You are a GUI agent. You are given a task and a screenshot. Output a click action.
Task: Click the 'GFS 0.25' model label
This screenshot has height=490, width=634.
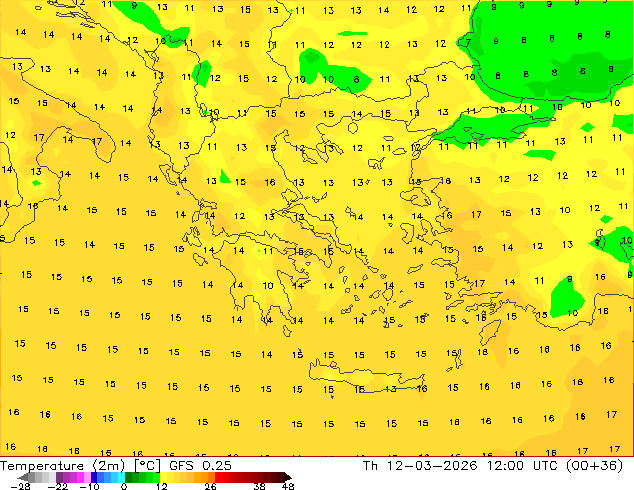[x=200, y=466]
